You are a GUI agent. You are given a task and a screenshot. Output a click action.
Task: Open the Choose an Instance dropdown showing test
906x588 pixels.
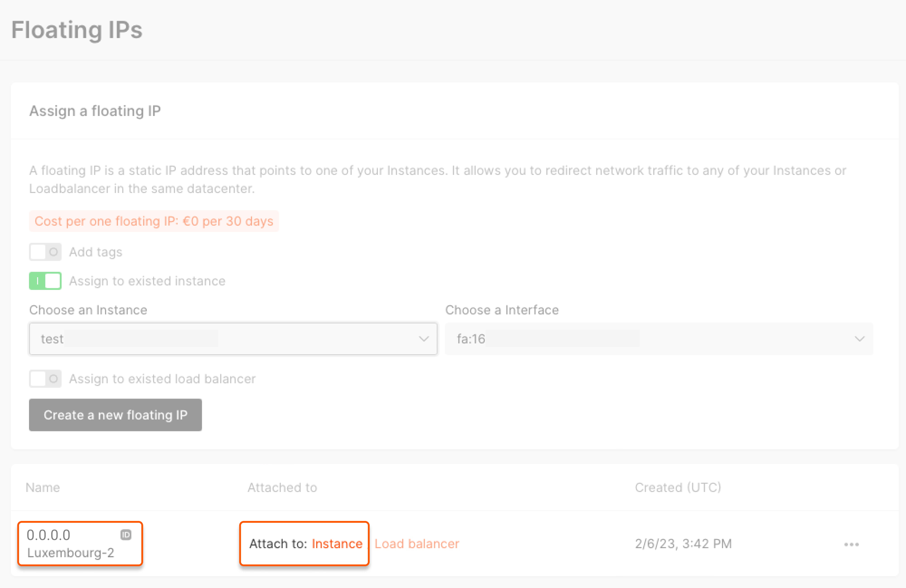228,339
